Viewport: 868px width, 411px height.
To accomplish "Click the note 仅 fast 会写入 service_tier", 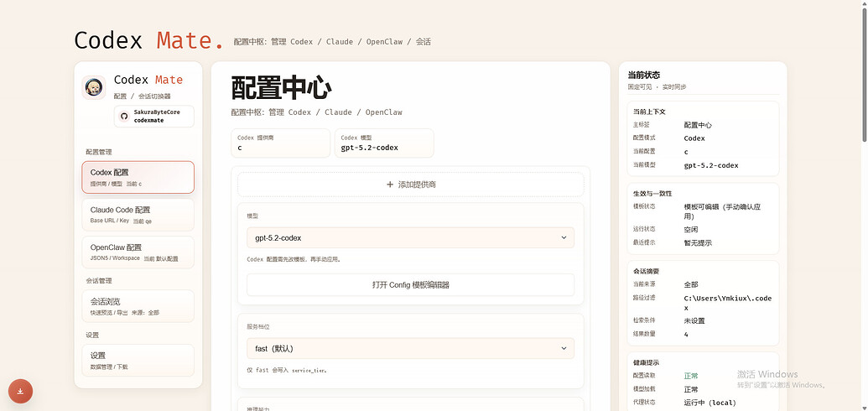I will coord(287,370).
